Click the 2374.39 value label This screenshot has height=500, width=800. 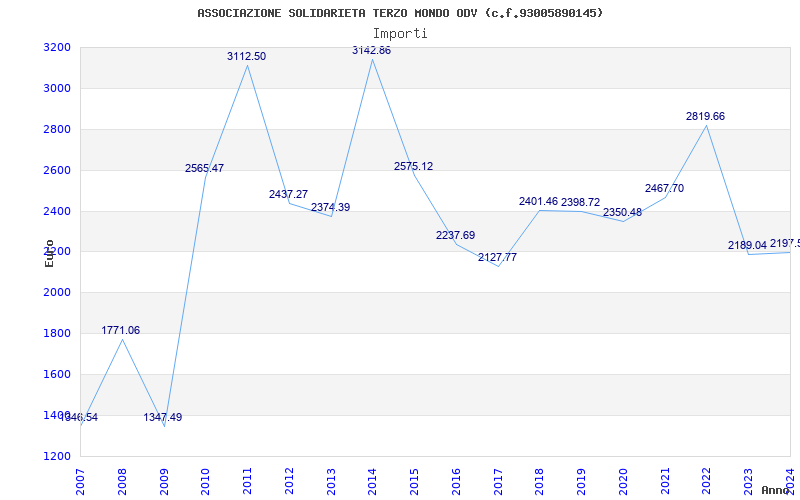[x=331, y=208]
